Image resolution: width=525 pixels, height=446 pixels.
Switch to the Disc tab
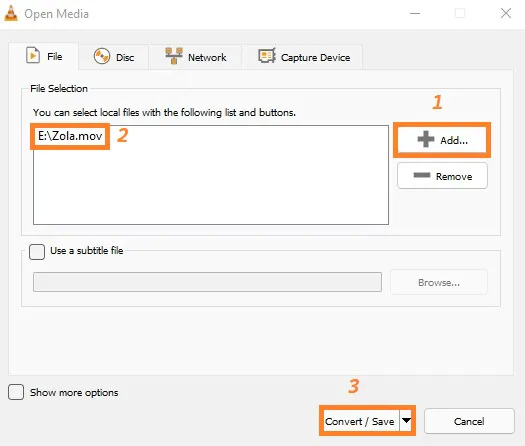(114, 57)
